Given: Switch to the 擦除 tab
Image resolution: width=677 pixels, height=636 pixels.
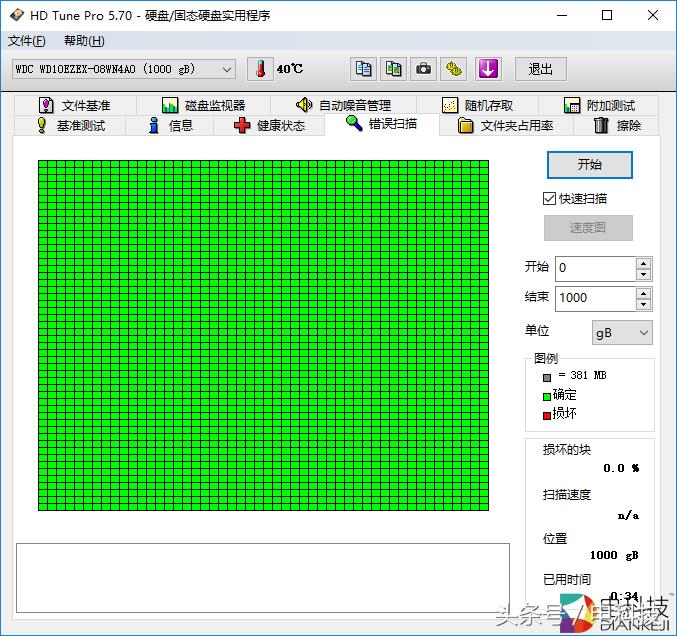Looking at the screenshot, I should (x=617, y=126).
